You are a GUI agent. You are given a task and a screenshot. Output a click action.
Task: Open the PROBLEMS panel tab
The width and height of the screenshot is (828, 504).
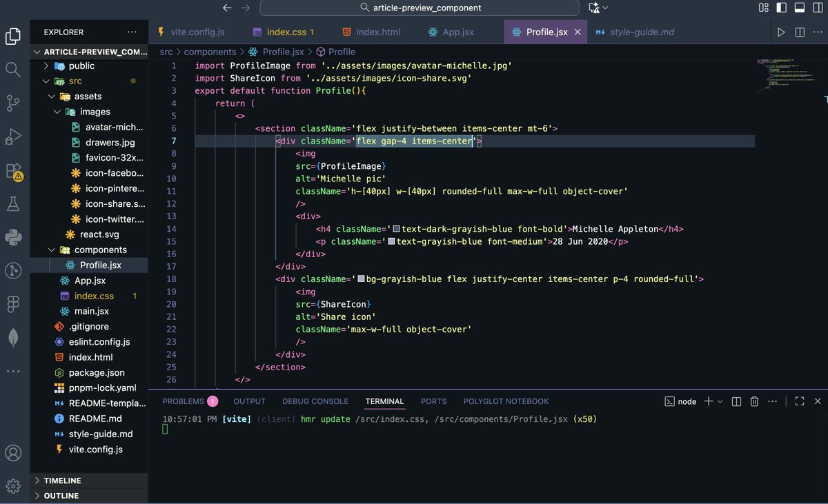point(183,401)
